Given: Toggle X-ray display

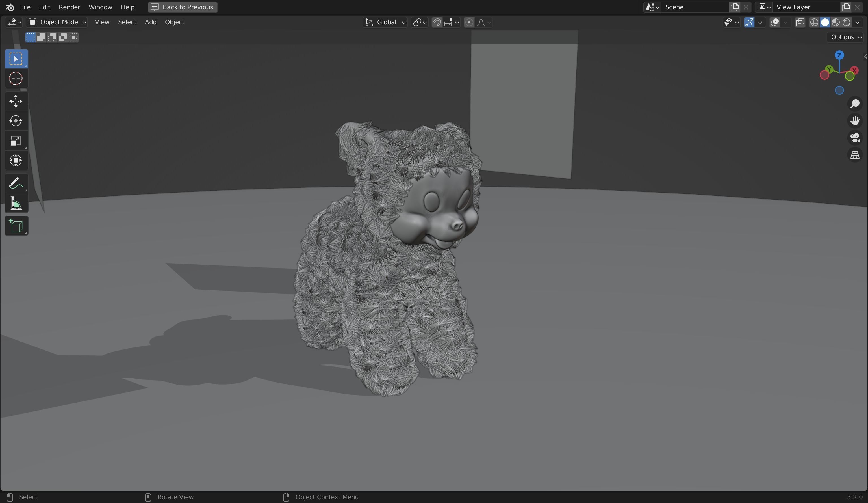Looking at the screenshot, I should point(800,22).
